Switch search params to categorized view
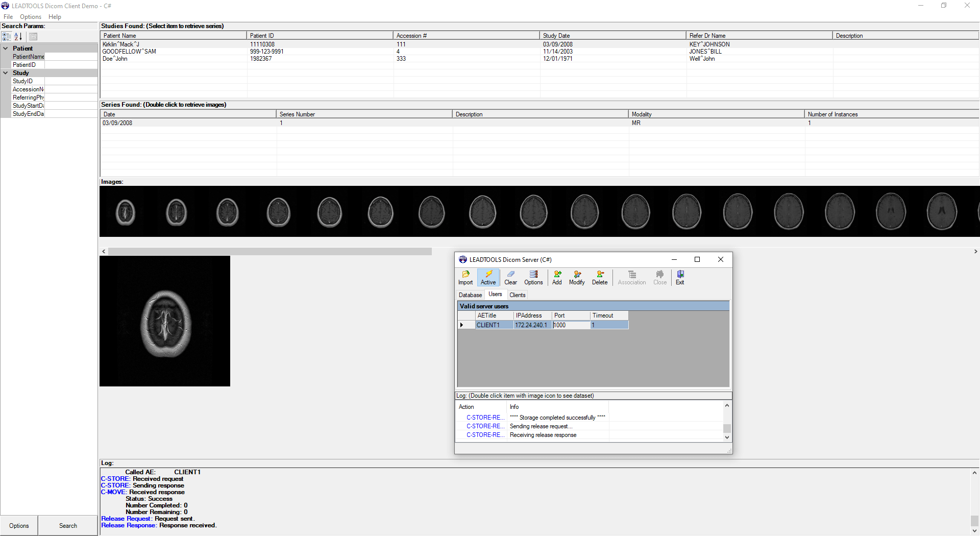The height and width of the screenshot is (536, 980). (x=6, y=36)
